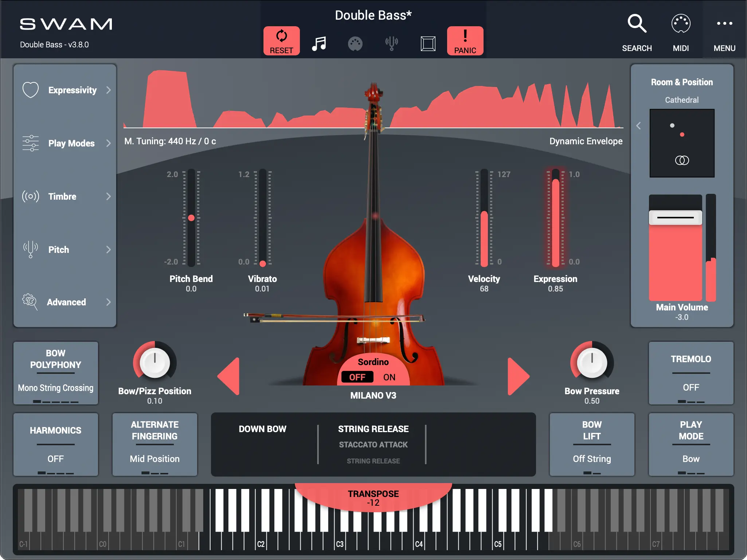This screenshot has width=747, height=560.
Task: Click the tuning fork icon in toolbar
Action: point(391,43)
